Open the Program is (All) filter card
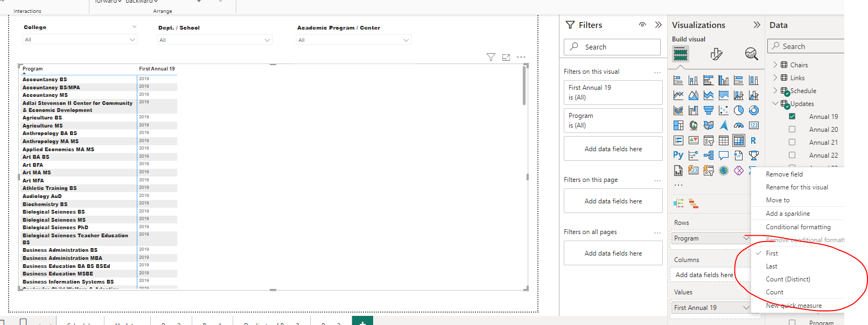 613,121
